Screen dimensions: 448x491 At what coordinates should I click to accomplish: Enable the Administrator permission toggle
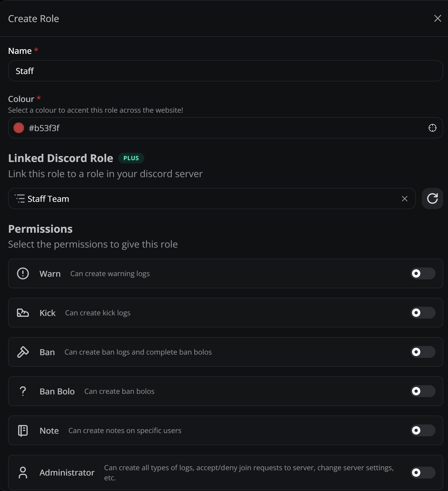(x=423, y=473)
